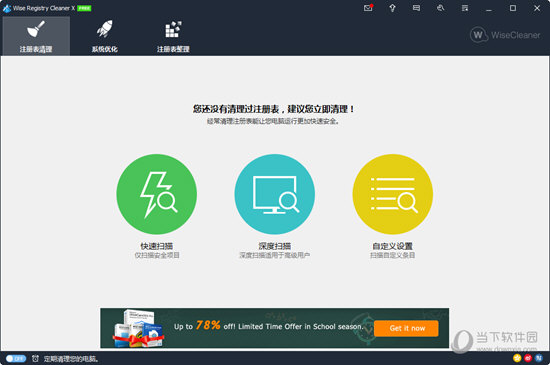Open the yellow 自定义设置 custom settings
The width and height of the screenshot is (550, 365).
click(393, 194)
